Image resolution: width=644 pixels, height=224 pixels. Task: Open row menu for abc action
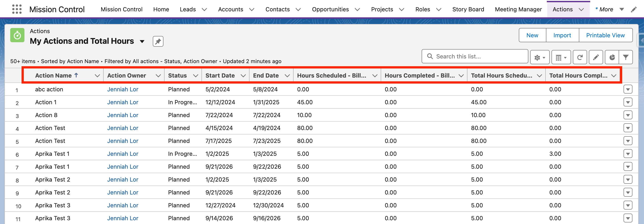coord(628,89)
